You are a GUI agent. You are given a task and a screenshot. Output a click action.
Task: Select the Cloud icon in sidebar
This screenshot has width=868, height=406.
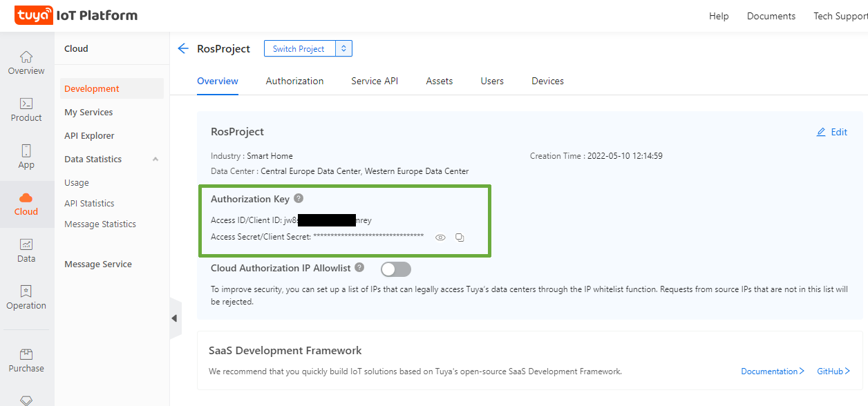click(26, 198)
